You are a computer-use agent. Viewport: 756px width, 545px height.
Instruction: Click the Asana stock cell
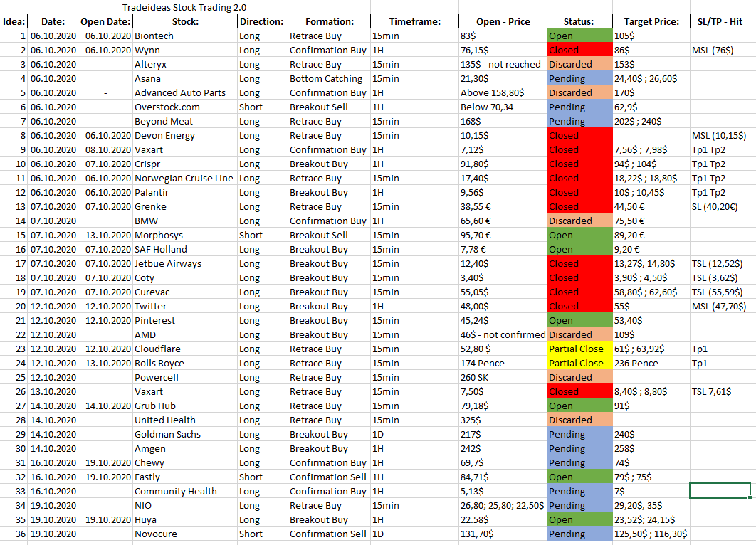tap(185, 78)
